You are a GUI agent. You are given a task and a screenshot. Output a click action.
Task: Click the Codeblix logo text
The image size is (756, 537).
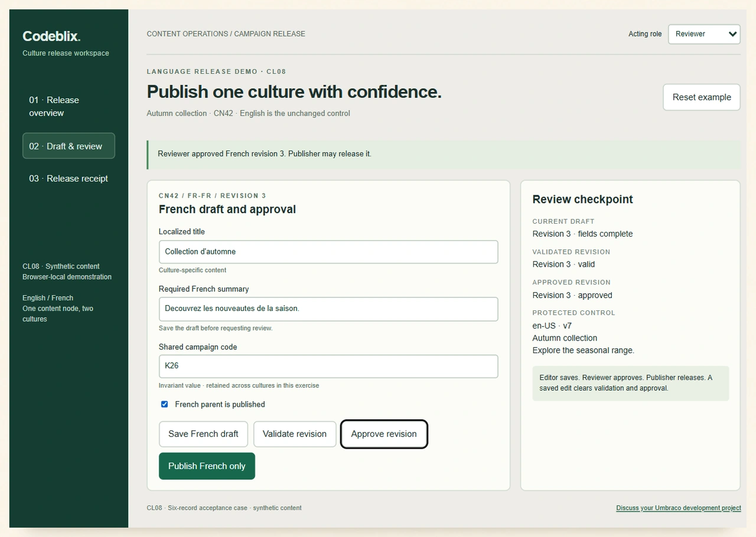click(51, 36)
